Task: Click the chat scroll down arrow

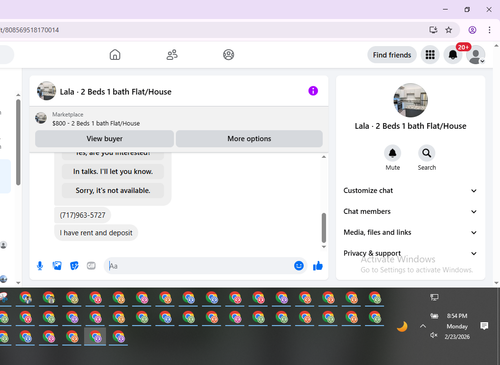Action: 324,247
